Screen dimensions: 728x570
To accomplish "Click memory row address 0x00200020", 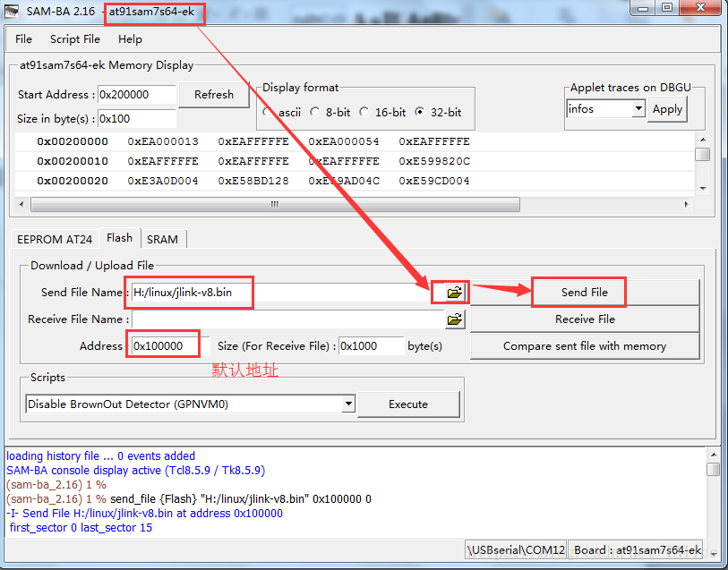I will pyautogui.click(x=73, y=181).
